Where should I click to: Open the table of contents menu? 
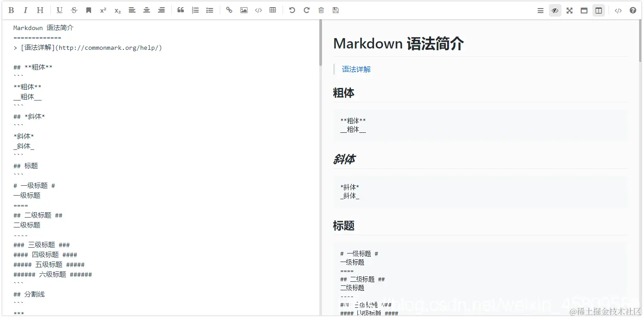(x=540, y=10)
